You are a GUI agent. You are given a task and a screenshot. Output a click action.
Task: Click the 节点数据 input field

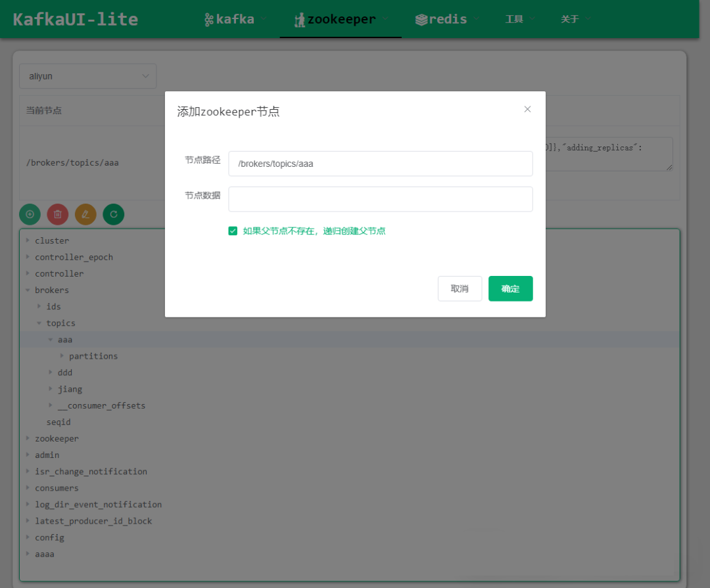[x=381, y=199]
